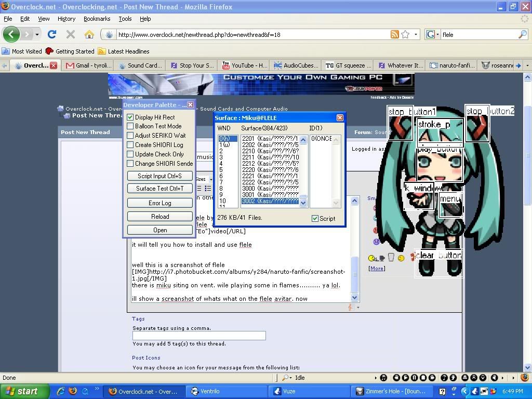The width and height of the screenshot is (532, 399).
Task: Open the Bookmarks menu
Action: (97, 19)
